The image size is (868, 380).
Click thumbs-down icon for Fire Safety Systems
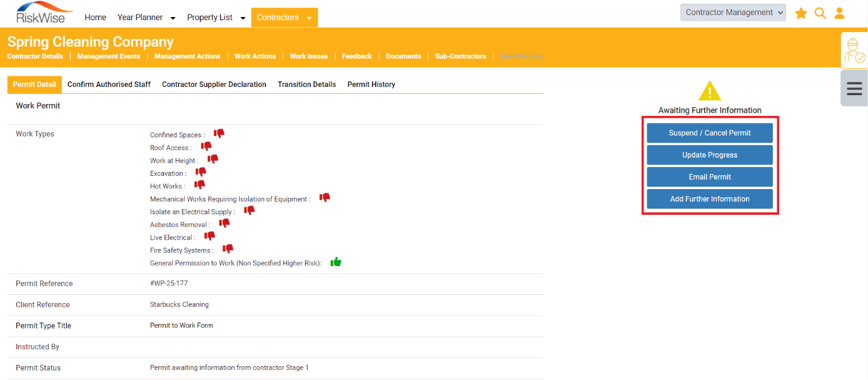coord(228,249)
